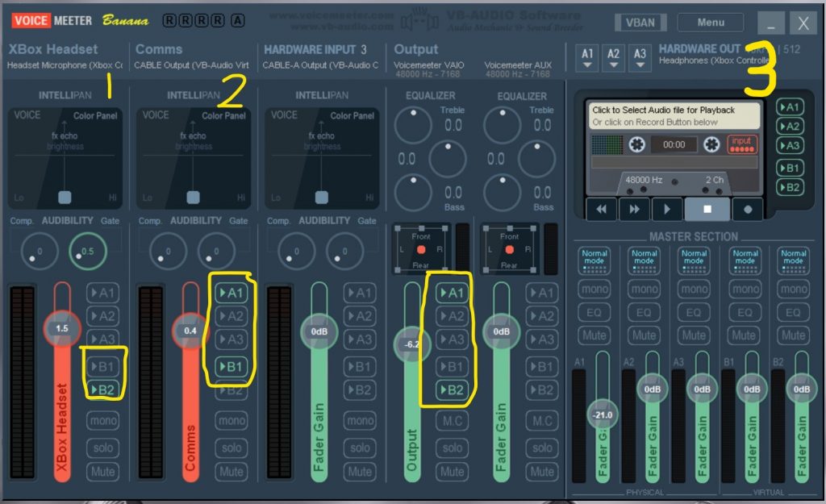Adjust XBox Headset Gate knob showing 0.5

coord(87,252)
